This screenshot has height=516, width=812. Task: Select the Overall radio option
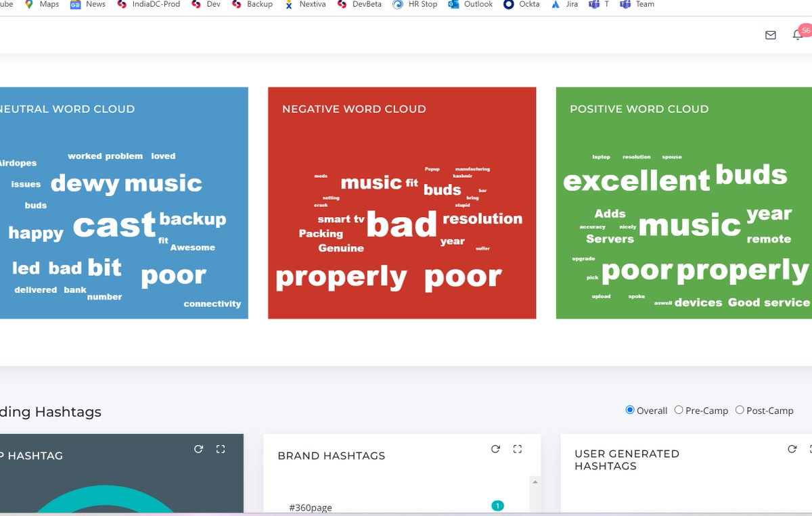[x=630, y=410]
